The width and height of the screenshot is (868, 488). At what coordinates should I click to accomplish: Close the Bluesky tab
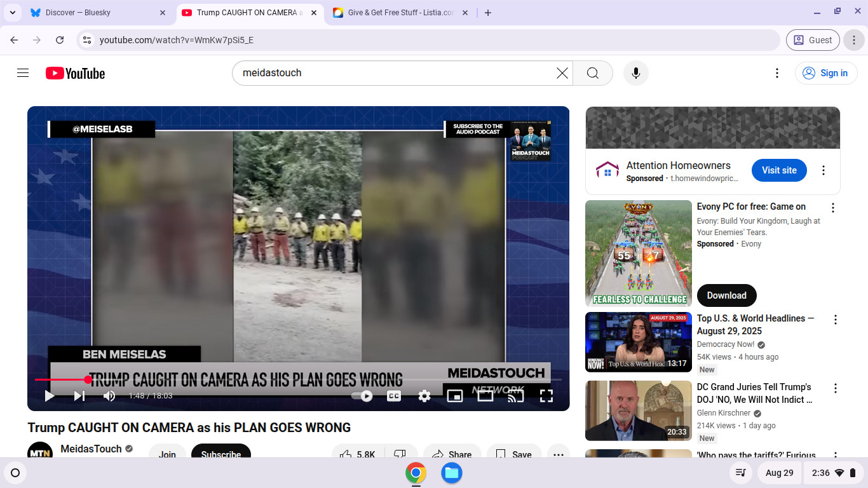[163, 13]
